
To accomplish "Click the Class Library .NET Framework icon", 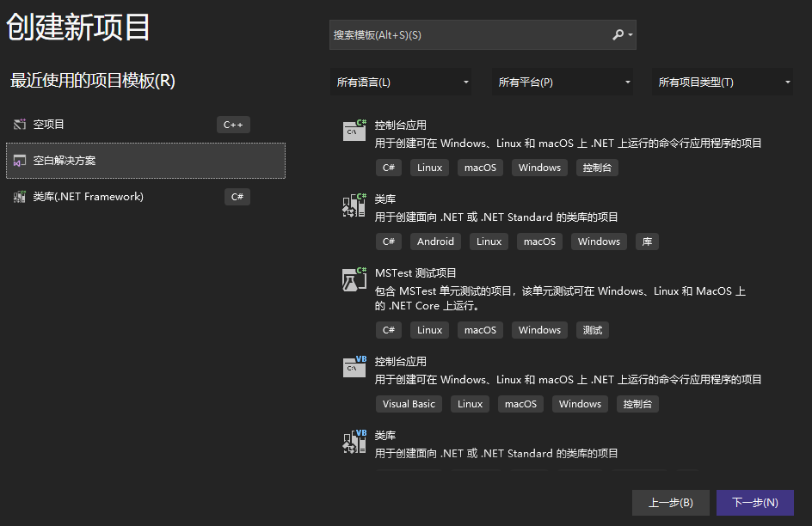I will pos(20,197).
